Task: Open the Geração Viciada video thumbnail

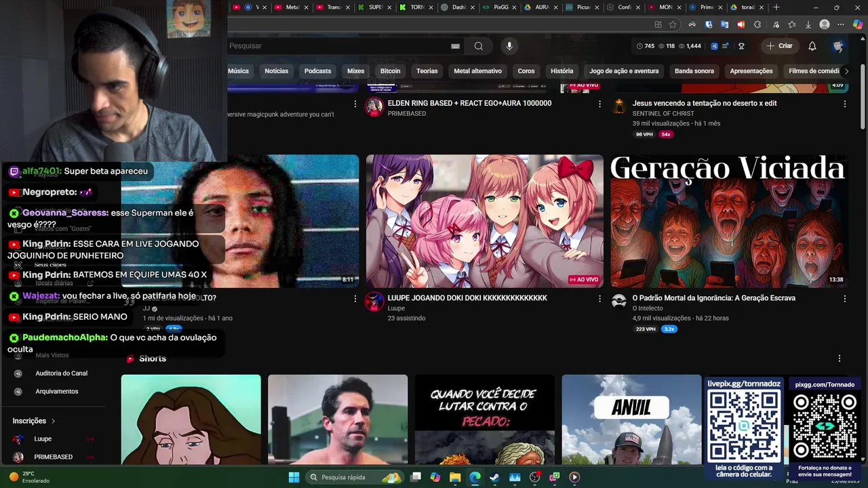Action: (729, 221)
